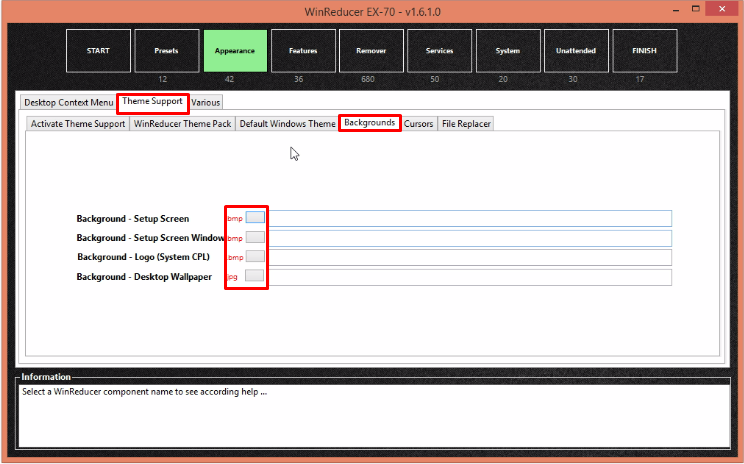Click the 'Background - Setup Screen' label
The height and width of the screenshot is (464, 744).
tap(133, 219)
